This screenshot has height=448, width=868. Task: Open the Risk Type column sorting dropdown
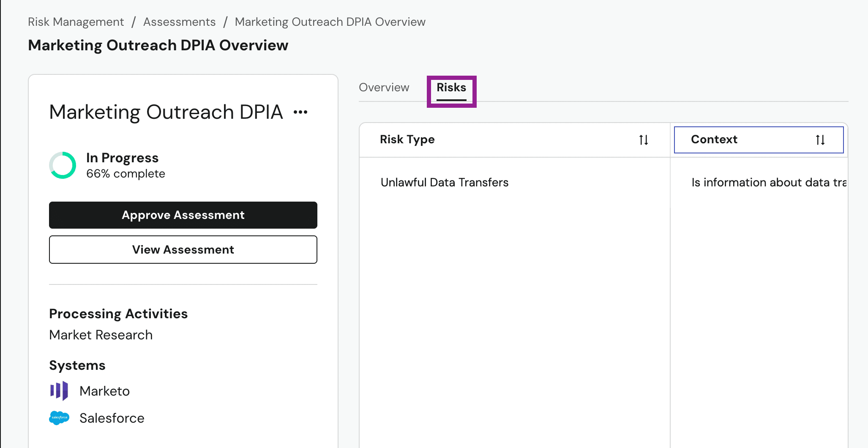643,140
